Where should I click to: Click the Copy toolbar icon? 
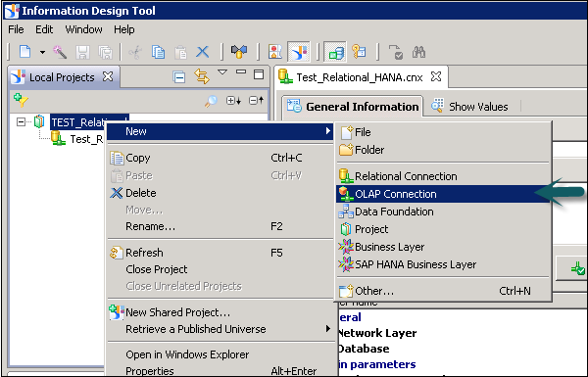point(158,52)
